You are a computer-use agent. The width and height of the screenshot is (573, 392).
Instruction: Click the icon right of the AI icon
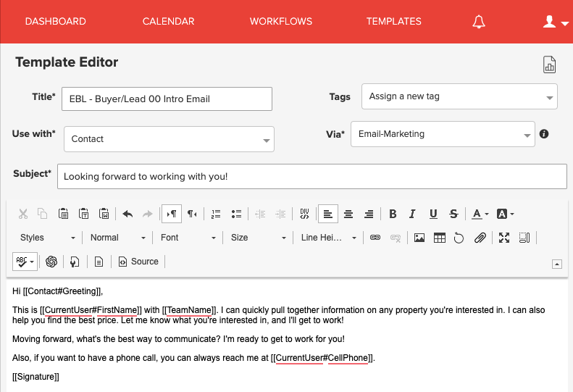click(x=75, y=262)
